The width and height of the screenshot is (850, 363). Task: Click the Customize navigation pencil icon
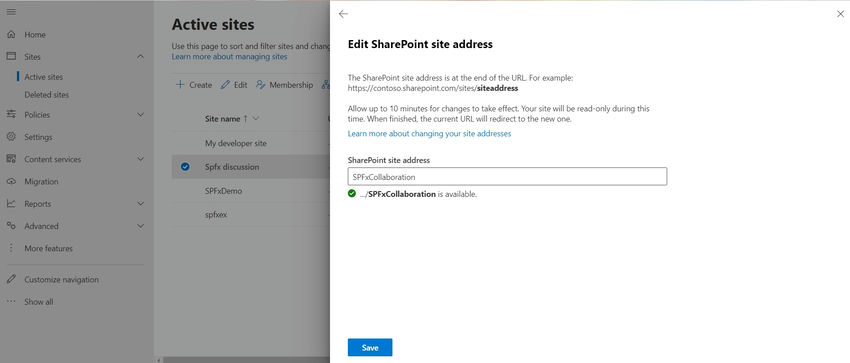(11, 280)
